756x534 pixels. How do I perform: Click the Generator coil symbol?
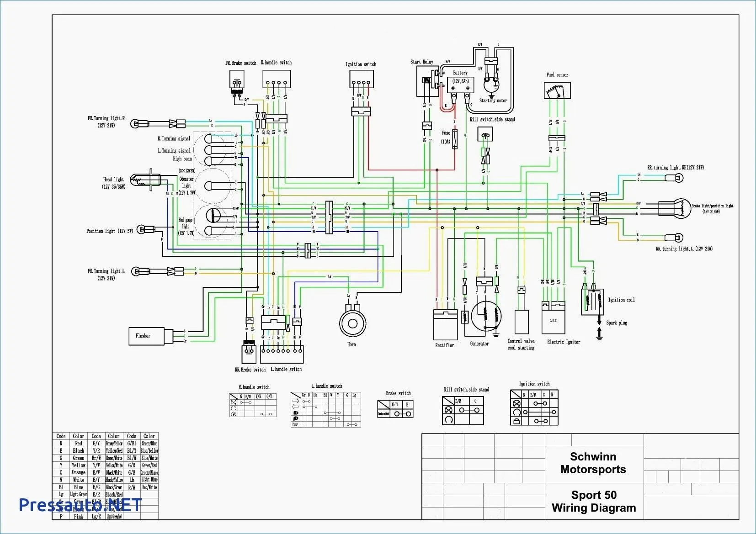pyautogui.click(x=486, y=316)
